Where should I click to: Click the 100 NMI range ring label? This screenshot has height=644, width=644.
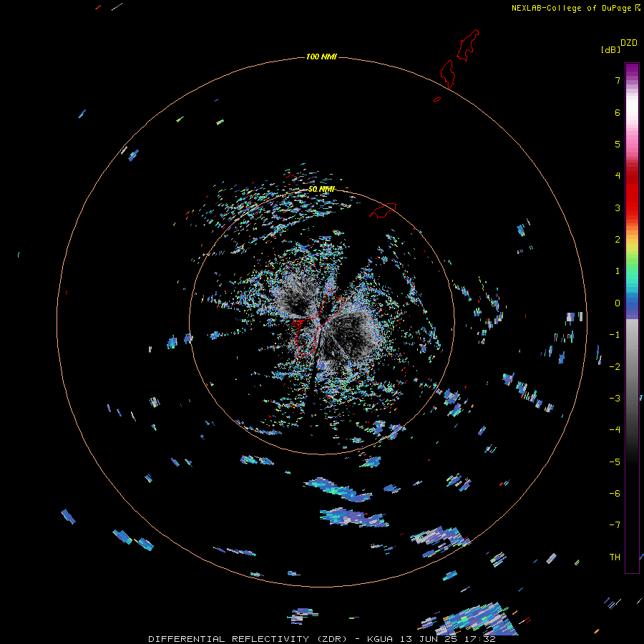[x=321, y=57]
